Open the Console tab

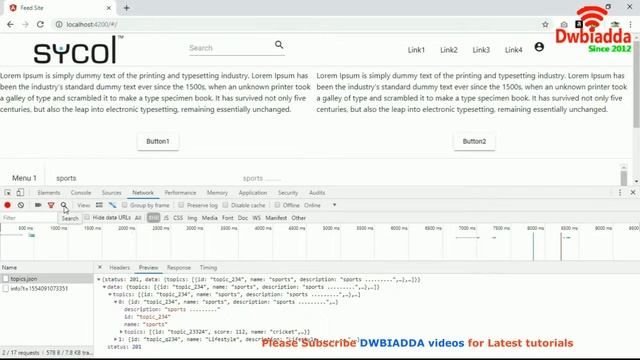81,193
